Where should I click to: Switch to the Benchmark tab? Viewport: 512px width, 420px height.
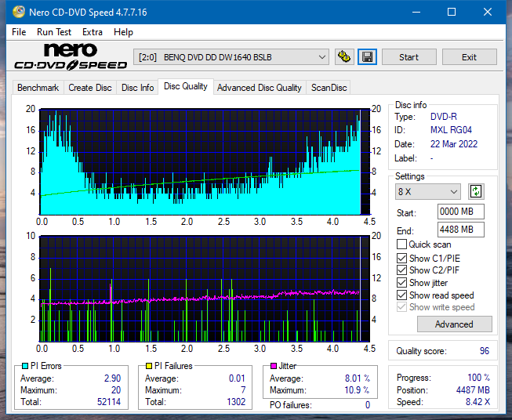coord(38,88)
